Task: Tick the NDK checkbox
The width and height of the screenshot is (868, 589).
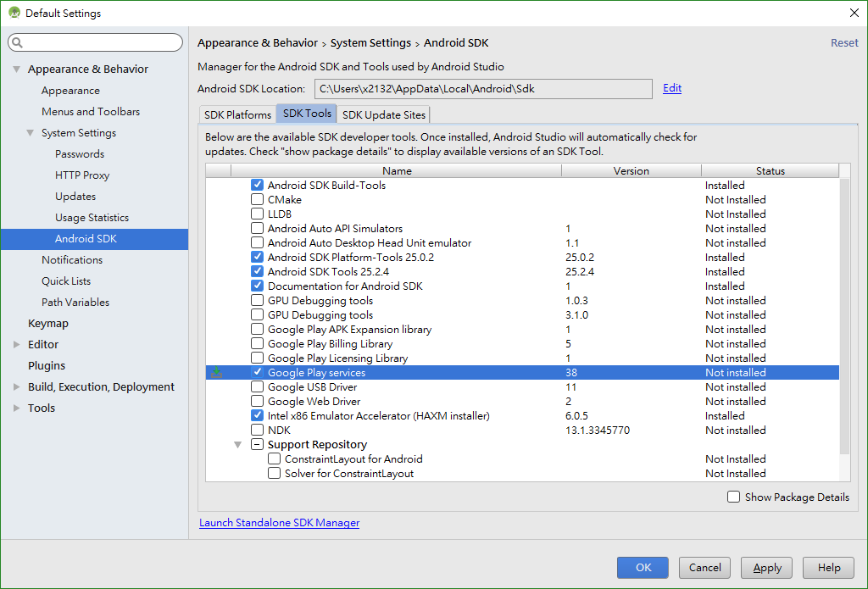Action: (x=257, y=430)
